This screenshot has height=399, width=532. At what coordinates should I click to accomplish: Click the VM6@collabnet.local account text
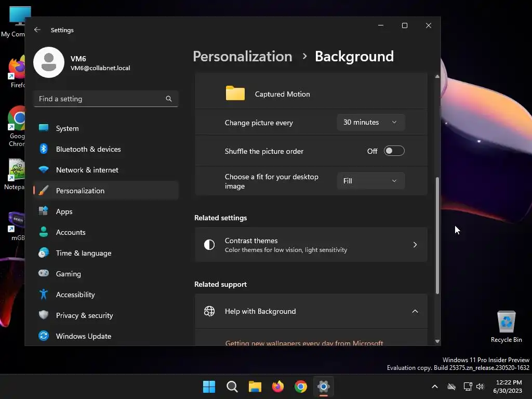(100, 68)
